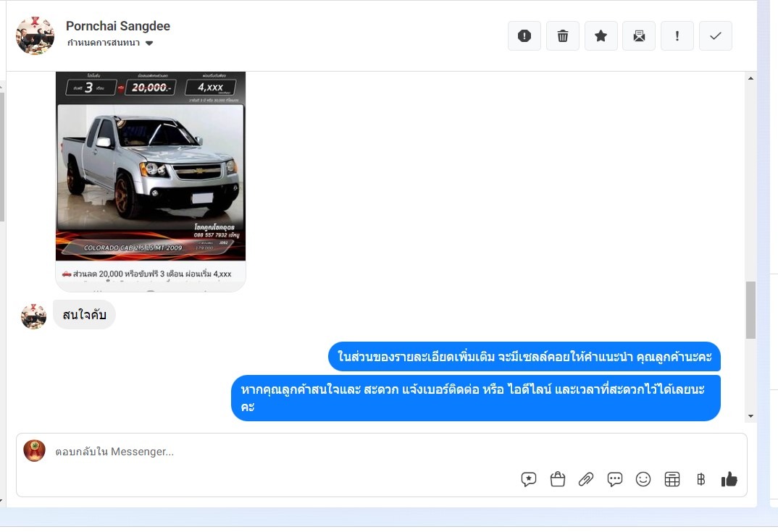Request payment with the baht icon
The height and width of the screenshot is (532, 778).
click(x=700, y=479)
